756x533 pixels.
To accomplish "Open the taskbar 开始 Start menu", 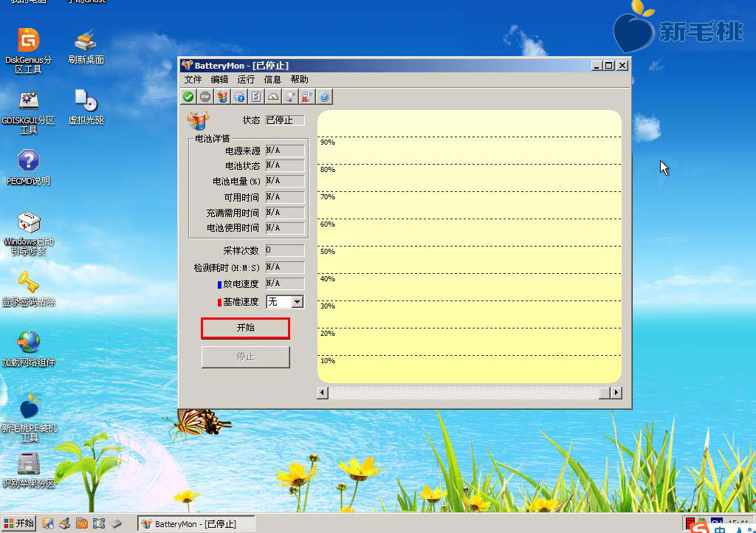I will pyautogui.click(x=18, y=523).
